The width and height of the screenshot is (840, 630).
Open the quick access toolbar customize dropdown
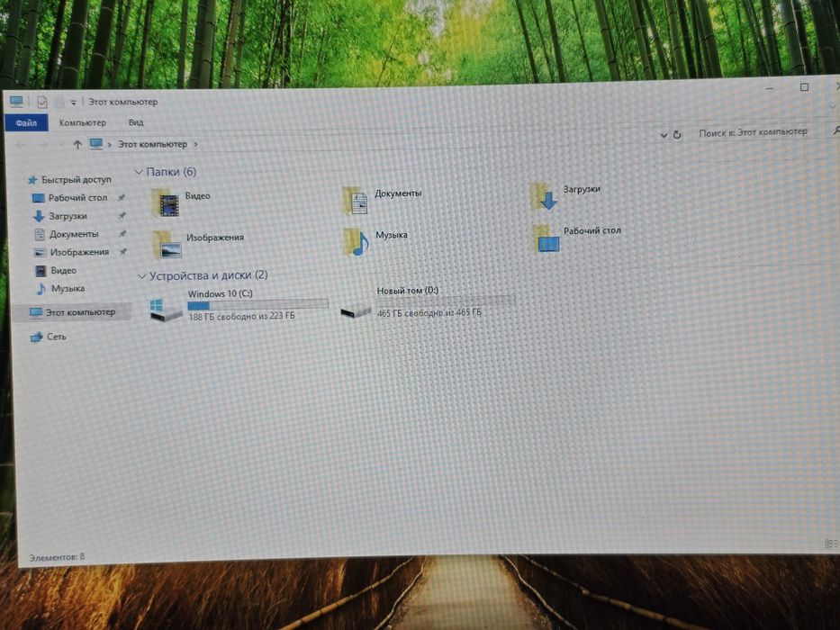tap(74, 102)
